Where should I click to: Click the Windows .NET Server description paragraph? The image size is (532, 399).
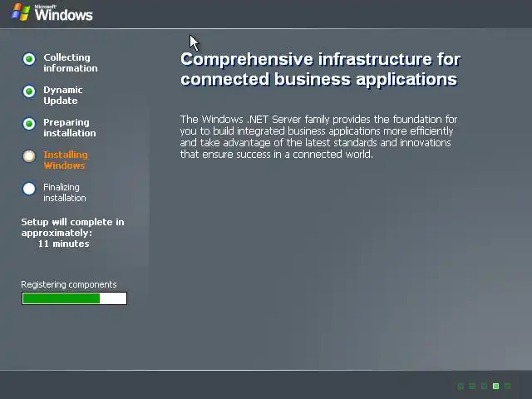(318, 136)
